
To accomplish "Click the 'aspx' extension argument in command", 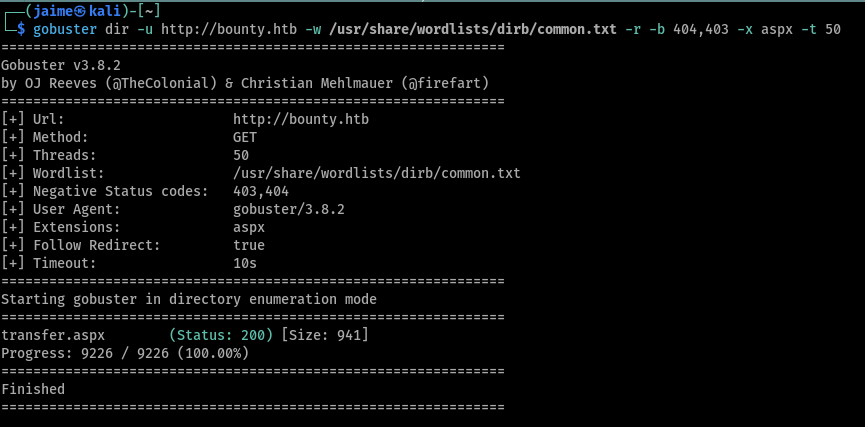I will pyautogui.click(x=777, y=29).
